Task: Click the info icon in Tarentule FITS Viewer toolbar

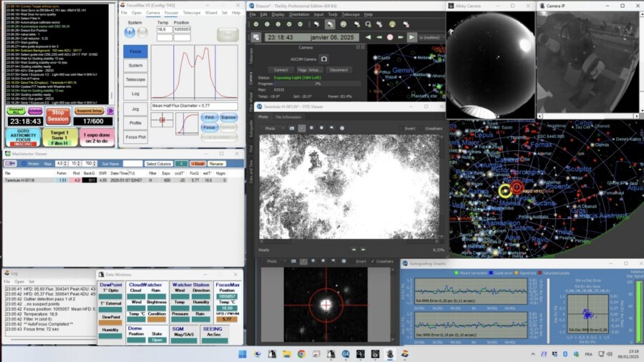Action: point(342,128)
